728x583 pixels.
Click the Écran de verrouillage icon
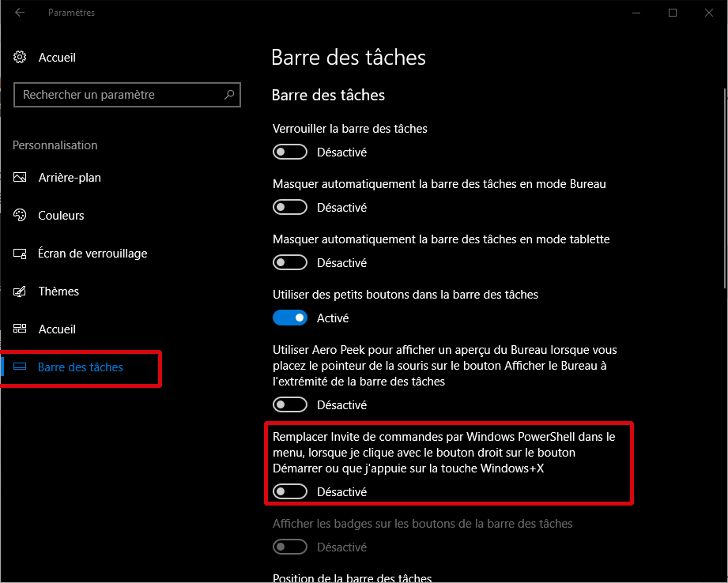point(21,254)
